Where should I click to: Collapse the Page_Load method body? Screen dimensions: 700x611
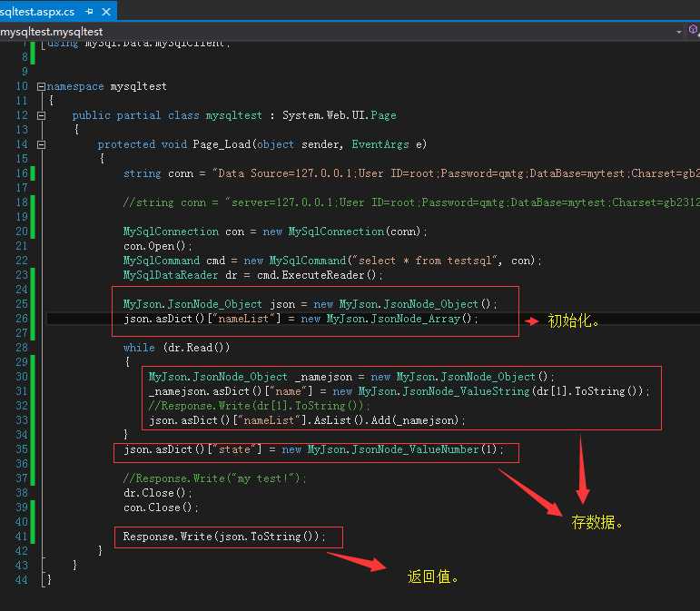tap(41, 144)
